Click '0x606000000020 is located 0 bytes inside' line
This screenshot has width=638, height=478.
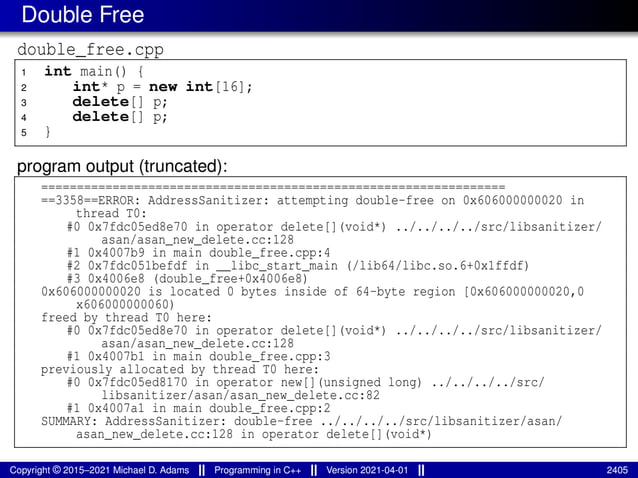tap(312, 292)
